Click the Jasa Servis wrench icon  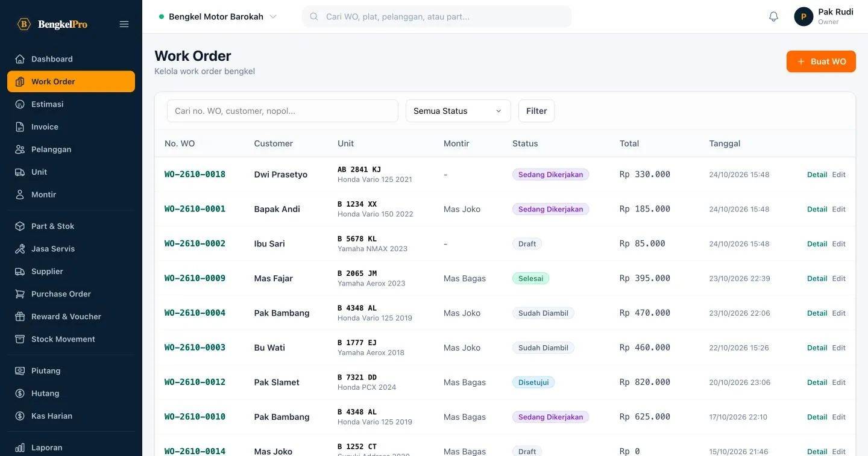(20, 249)
